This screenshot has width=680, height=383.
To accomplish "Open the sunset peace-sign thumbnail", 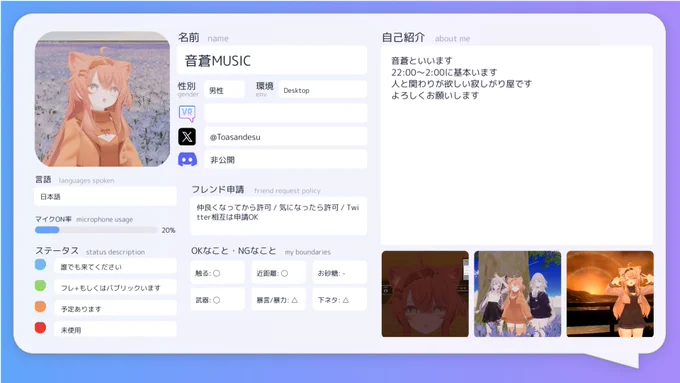I will pyautogui.click(x=610, y=294).
